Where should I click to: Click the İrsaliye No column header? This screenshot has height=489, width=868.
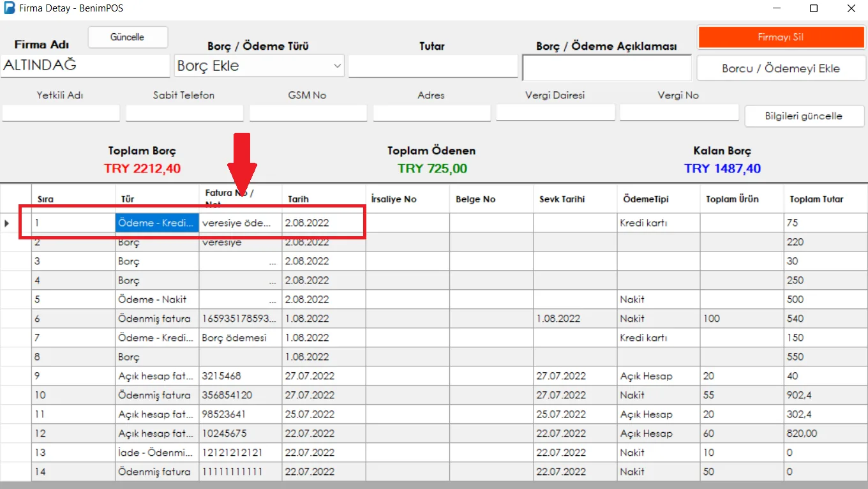coord(408,199)
